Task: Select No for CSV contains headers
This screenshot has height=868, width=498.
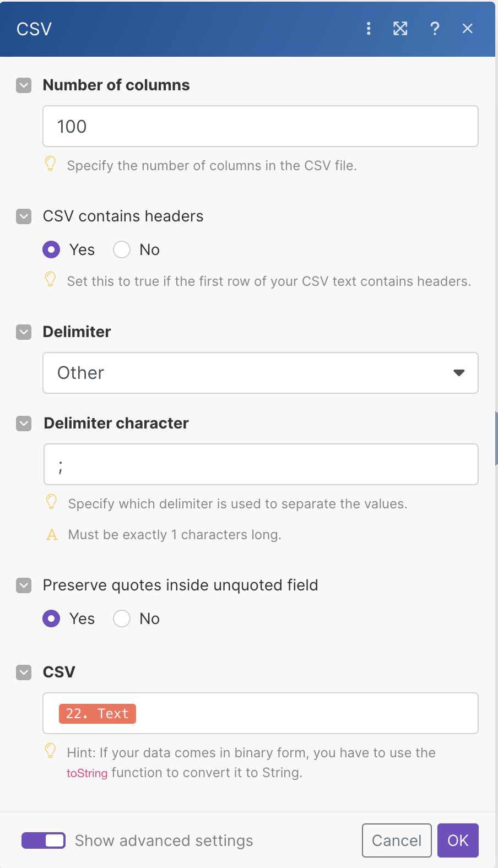Action: point(122,249)
